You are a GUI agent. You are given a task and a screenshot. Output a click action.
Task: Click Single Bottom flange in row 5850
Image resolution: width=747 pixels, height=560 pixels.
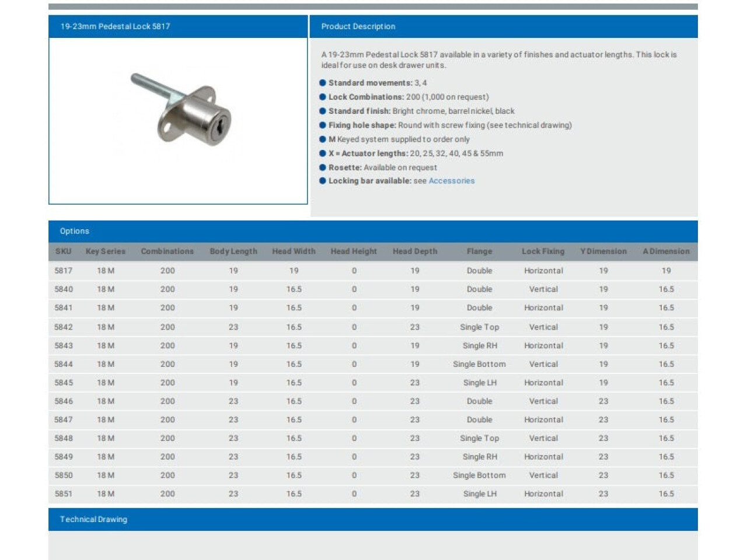pyautogui.click(x=480, y=475)
